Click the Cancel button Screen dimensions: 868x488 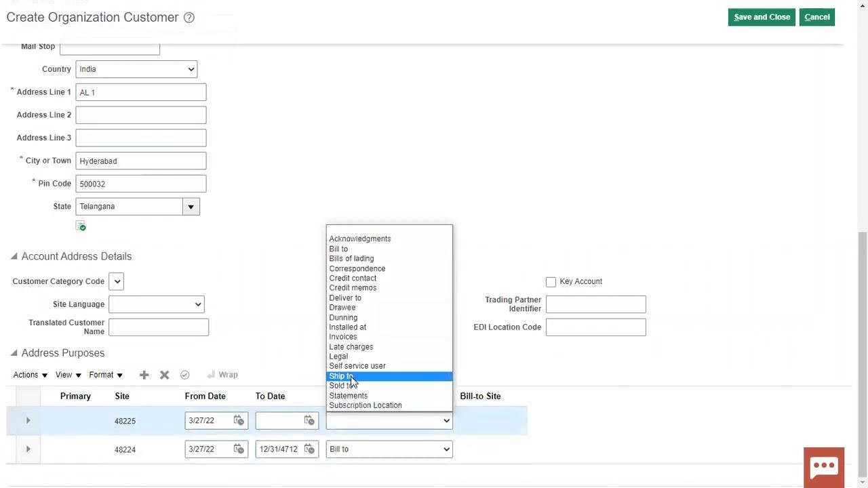[817, 17]
